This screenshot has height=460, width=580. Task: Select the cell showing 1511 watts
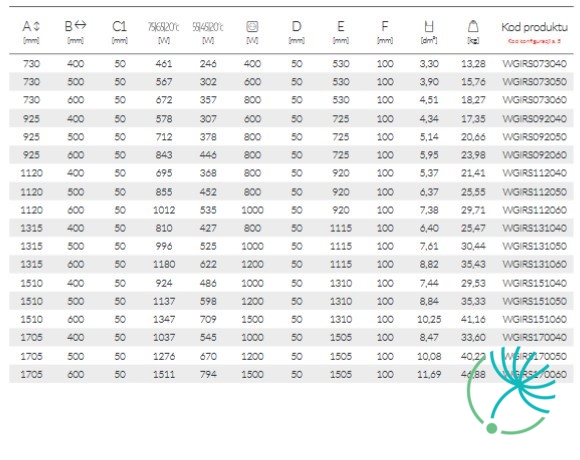164,374
